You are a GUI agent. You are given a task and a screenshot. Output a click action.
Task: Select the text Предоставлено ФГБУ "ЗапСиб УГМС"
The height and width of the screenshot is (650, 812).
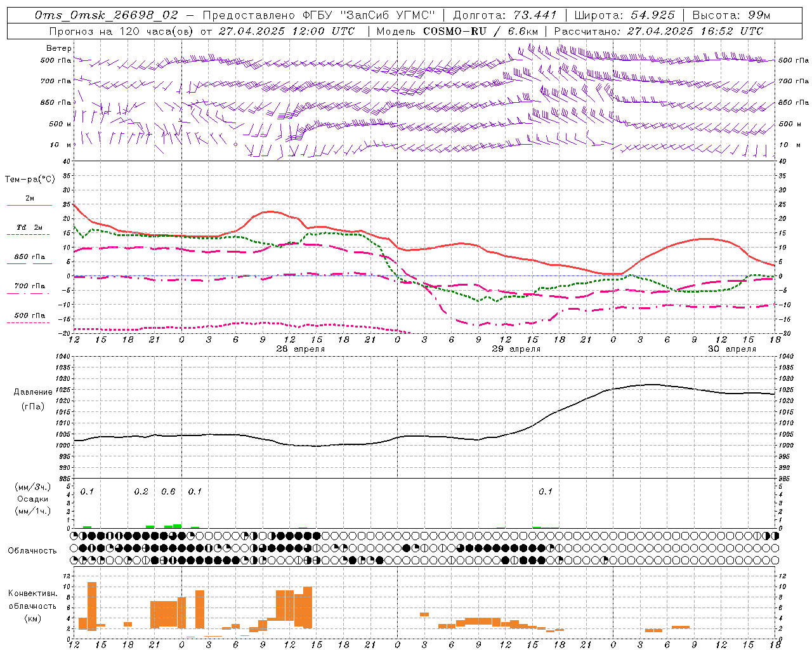[319, 15]
